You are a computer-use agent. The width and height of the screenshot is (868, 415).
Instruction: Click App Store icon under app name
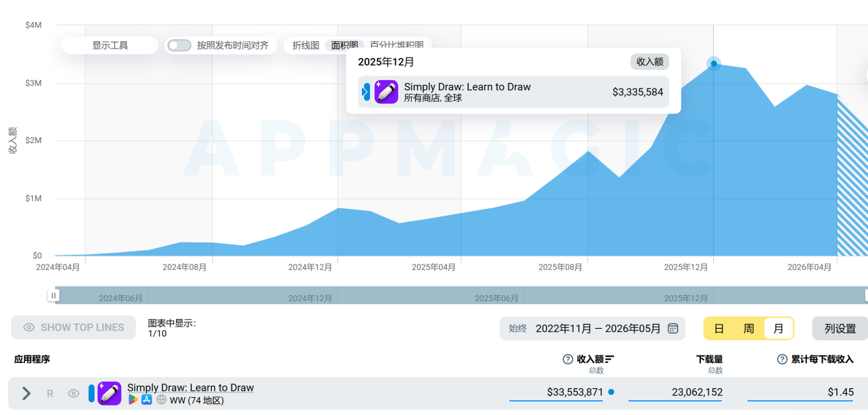147,400
